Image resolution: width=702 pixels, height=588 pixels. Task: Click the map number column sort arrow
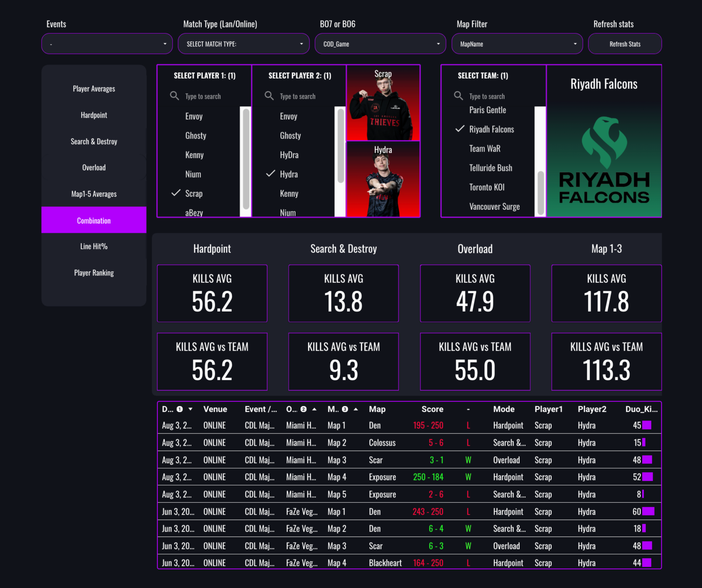tap(356, 409)
